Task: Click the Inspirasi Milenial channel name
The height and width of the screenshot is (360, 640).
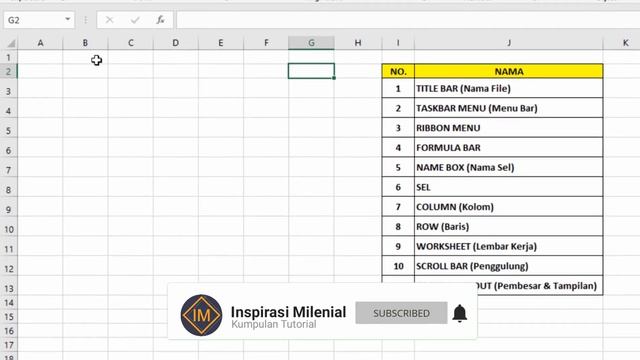Action: coord(288,312)
